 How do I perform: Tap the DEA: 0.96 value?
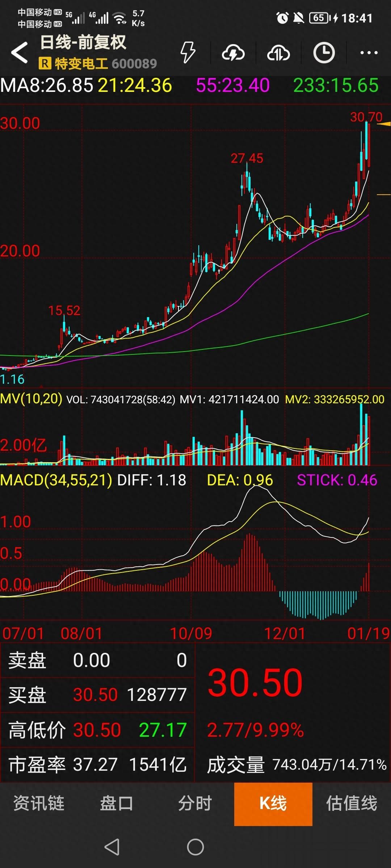[240, 480]
